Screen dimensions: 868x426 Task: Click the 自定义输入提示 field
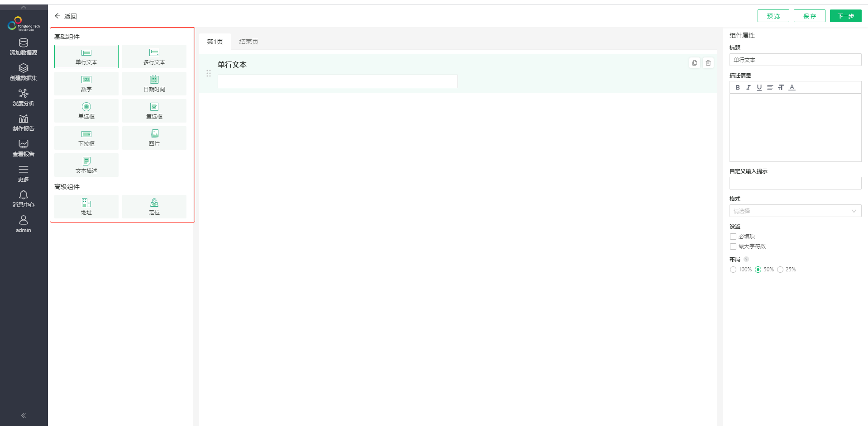(795, 183)
